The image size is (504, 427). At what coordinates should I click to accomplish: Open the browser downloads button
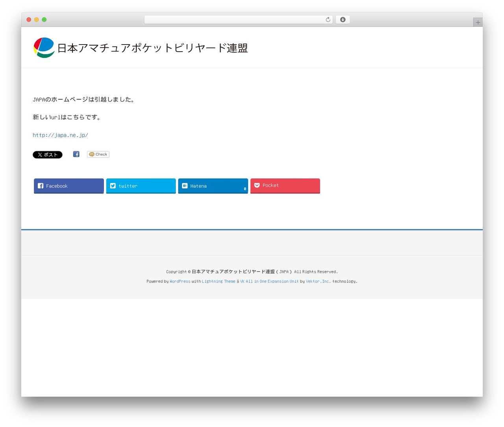click(x=343, y=20)
